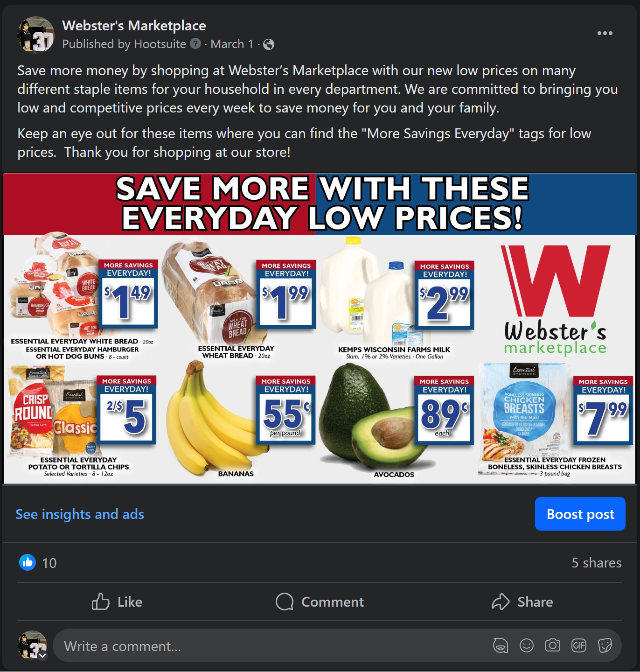Open the everyday low prices ad image

[320, 329]
